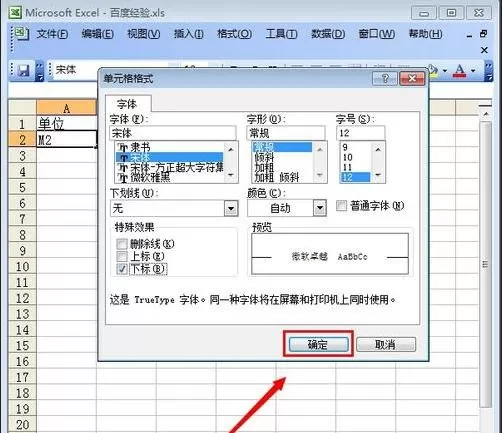Toggle the 上标(E) checkbox
The image size is (503, 433).
pyautogui.click(x=122, y=256)
